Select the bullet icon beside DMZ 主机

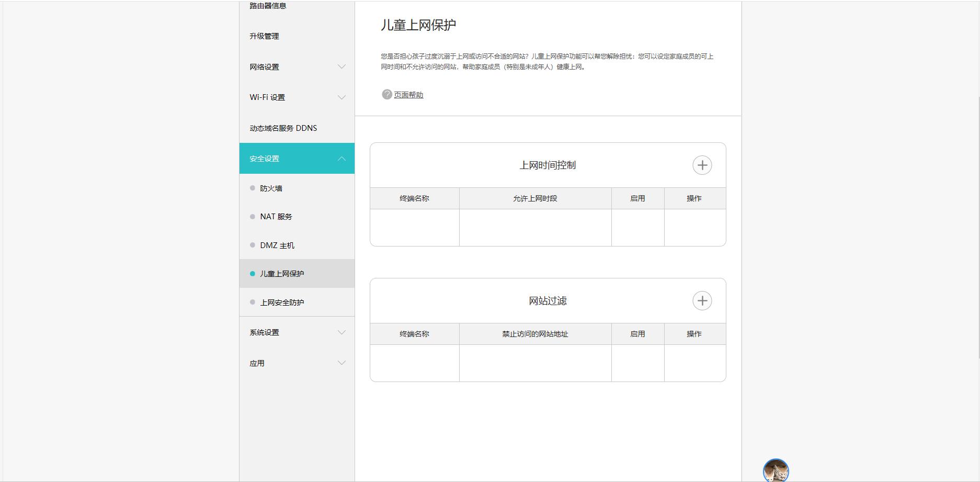(252, 245)
